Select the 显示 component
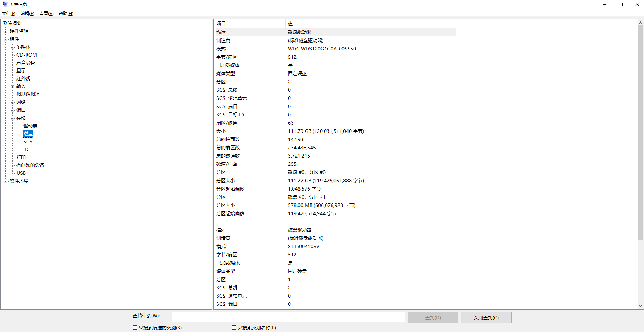Viewport: 644px width, 332px height. 20,70
